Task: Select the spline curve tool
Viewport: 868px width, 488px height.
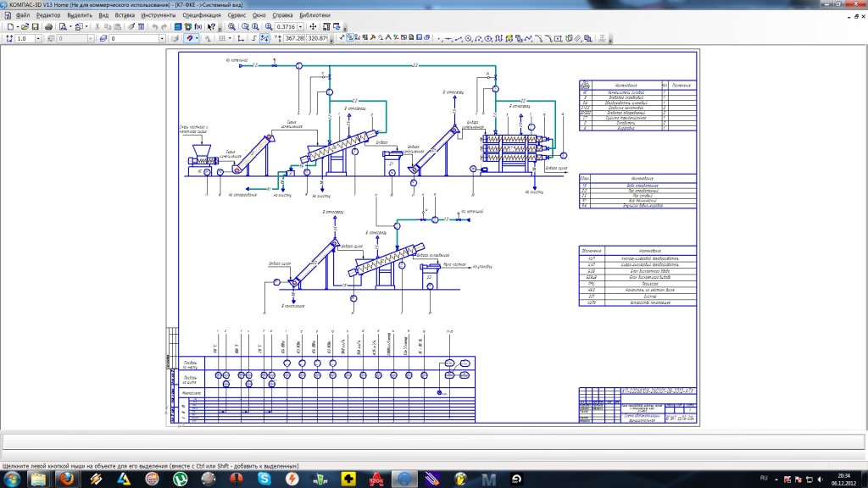Action: (528, 39)
